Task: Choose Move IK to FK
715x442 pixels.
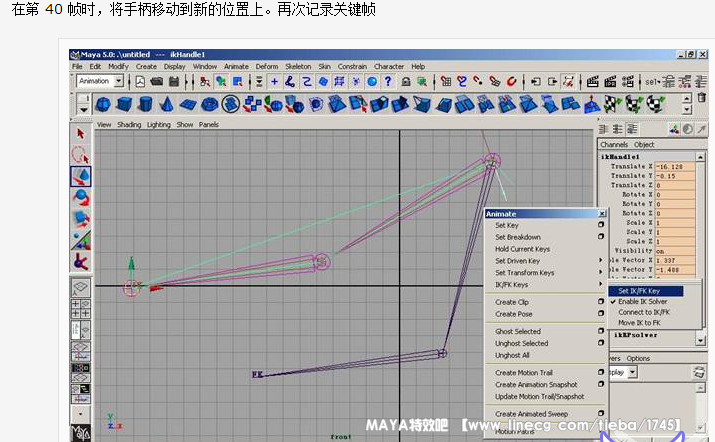Action: coord(639,322)
